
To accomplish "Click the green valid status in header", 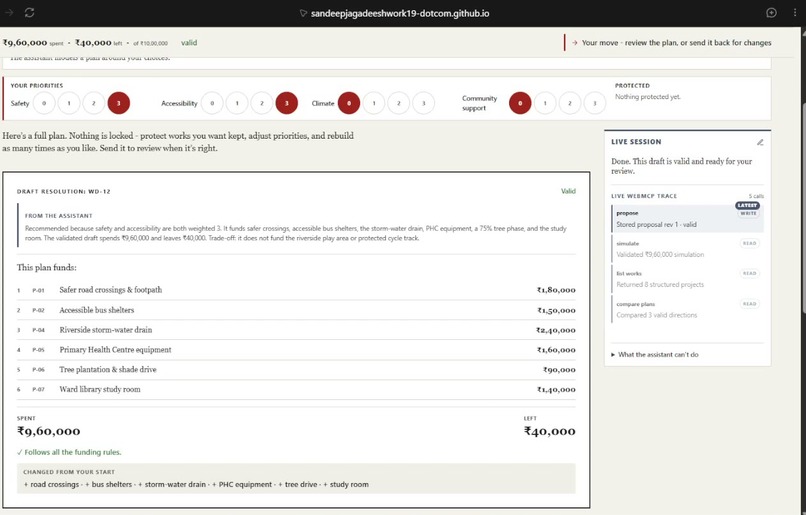I will pyautogui.click(x=189, y=43).
